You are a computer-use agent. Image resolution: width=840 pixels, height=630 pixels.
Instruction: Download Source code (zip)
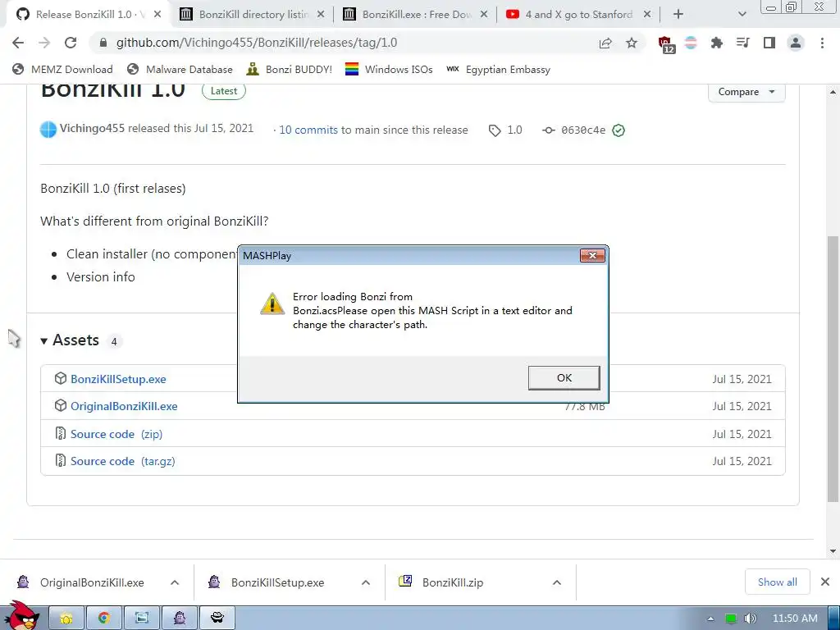116,434
